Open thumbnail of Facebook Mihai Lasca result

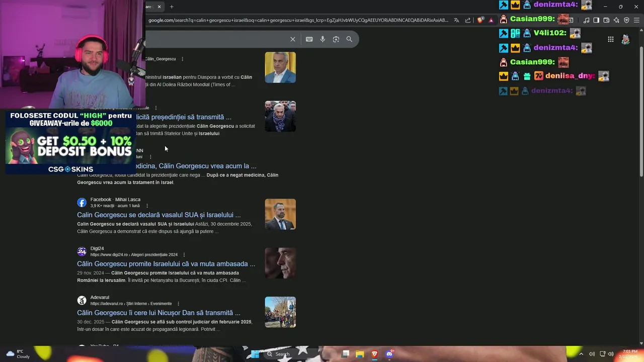pos(280,214)
